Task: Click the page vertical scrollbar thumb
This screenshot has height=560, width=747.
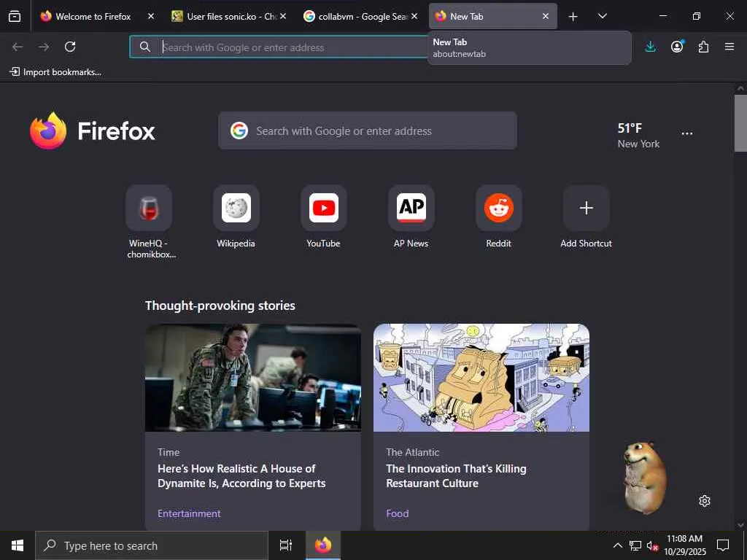Action: [740, 122]
